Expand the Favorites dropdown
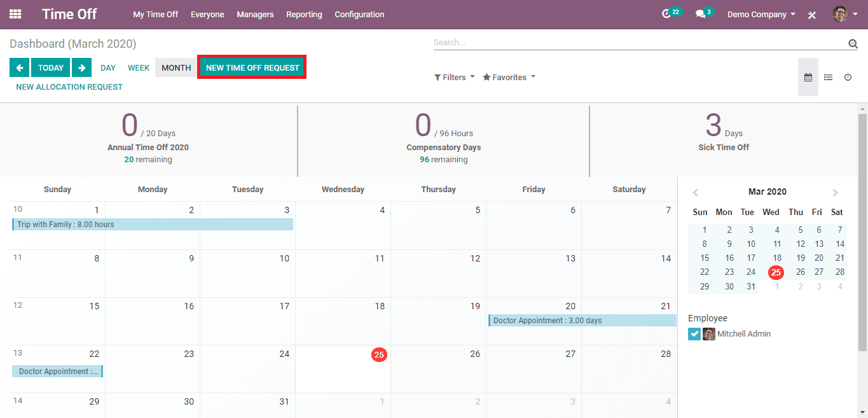Screen dimensions: 868x418 pyautogui.click(x=509, y=77)
